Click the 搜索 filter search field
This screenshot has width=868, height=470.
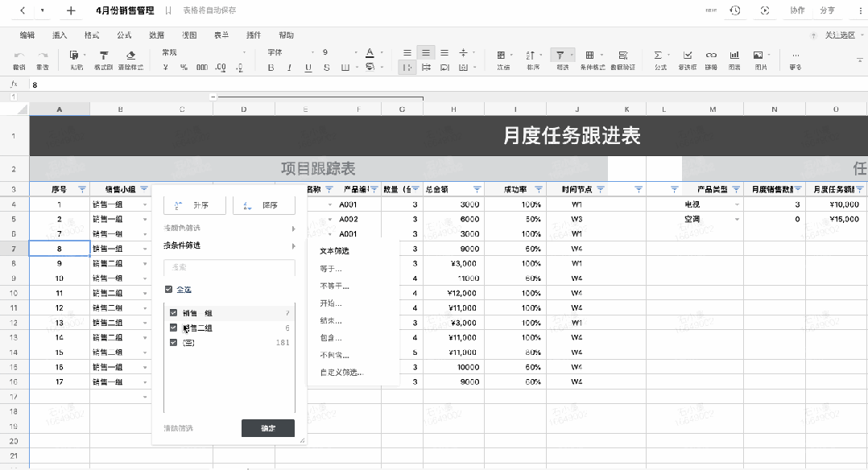pyautogui.click(x=229, y=267)
